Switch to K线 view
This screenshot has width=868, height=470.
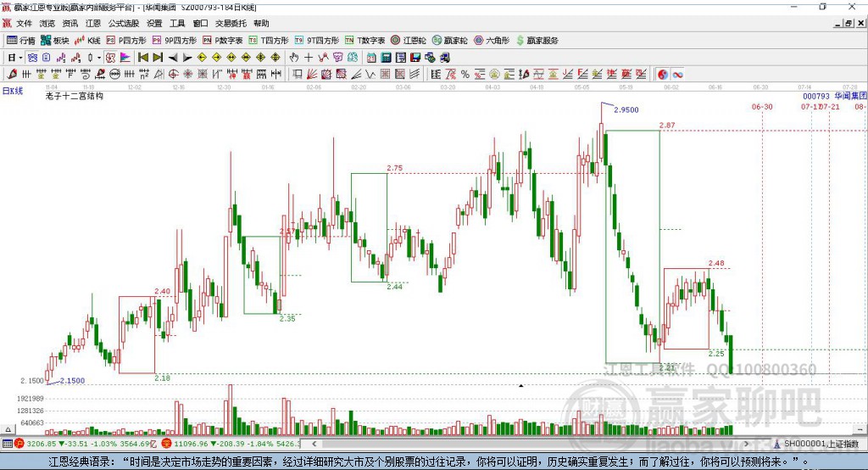pos(87,41)
